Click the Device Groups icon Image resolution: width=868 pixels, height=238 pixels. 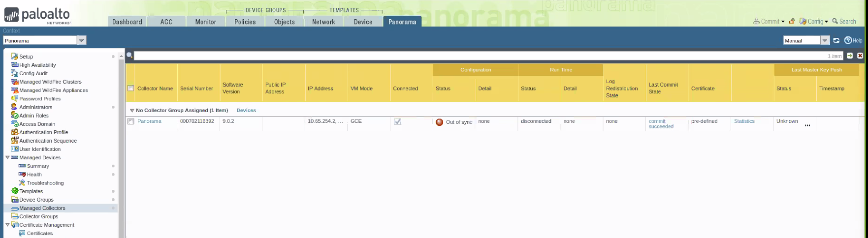pyautogui.click(x=15, y=200)
